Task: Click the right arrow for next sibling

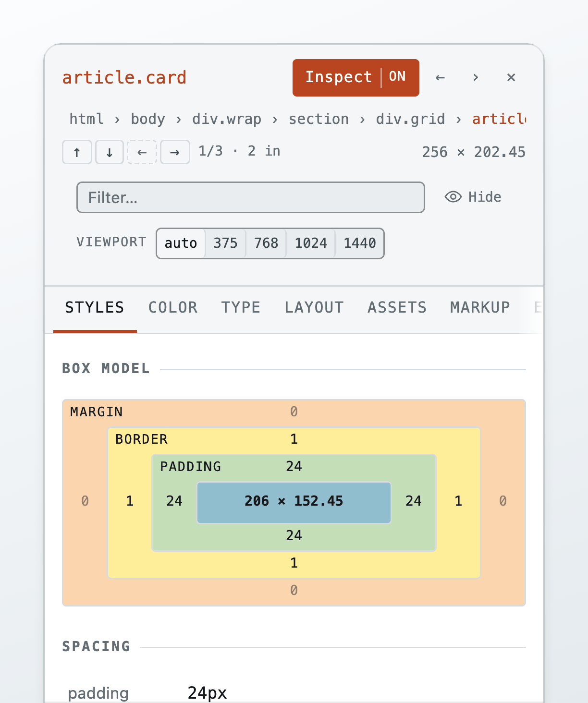Action: click(175, 152)
